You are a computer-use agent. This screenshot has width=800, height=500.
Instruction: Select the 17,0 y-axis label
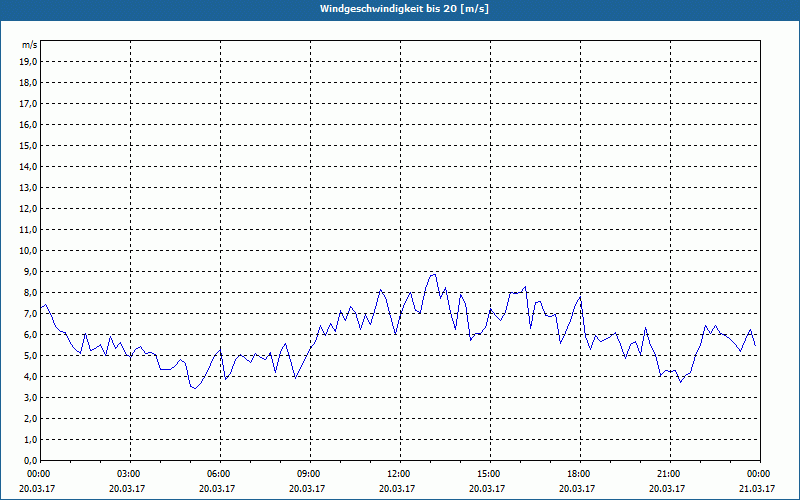tap(28, 104)
